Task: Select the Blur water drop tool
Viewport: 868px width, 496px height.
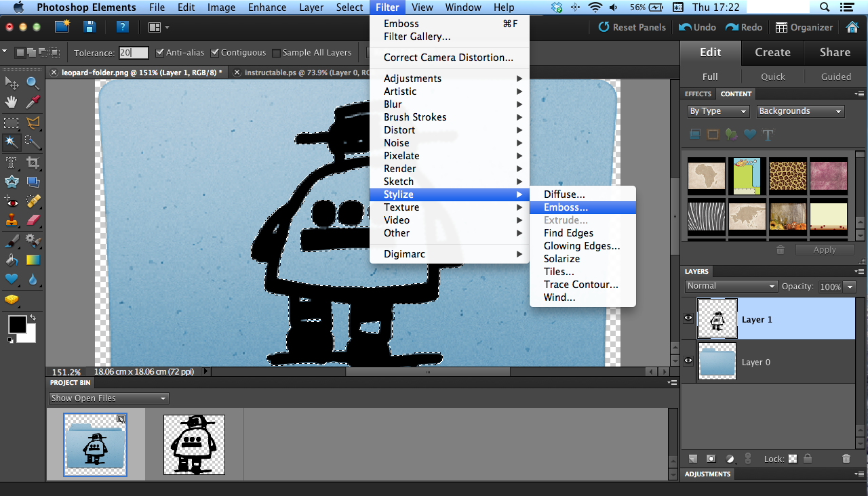Action: coord(33,278)
